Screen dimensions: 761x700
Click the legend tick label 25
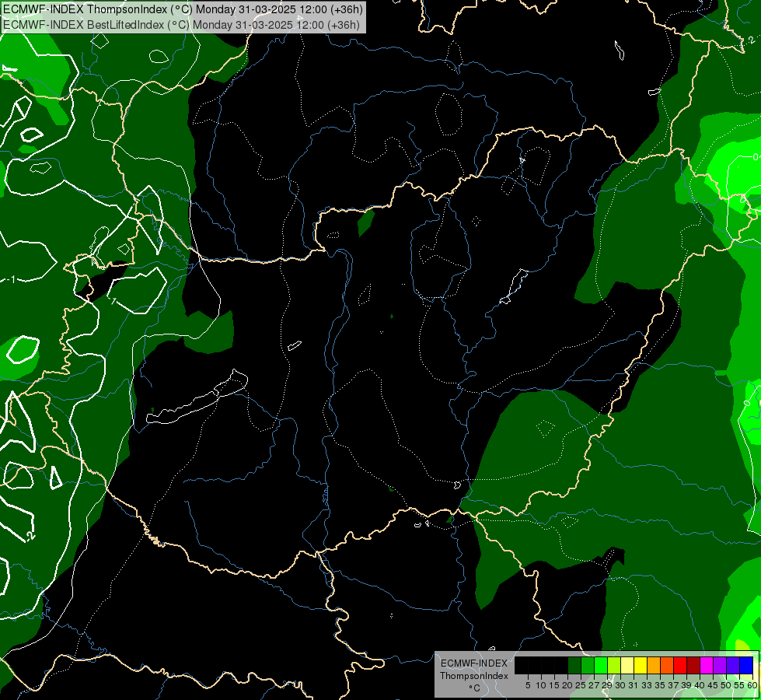point(581,685)
